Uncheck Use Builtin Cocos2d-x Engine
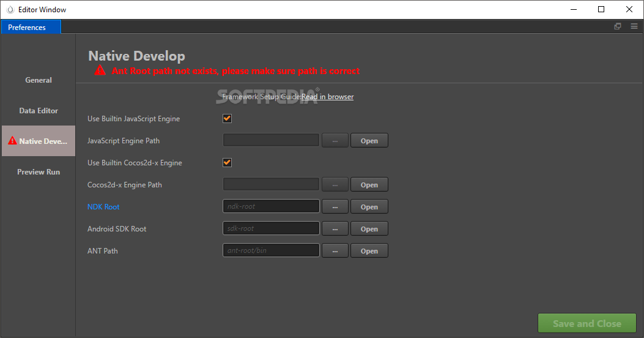Image resolution: width=644 pixels, height=338 pixels. tap(227, 162)
